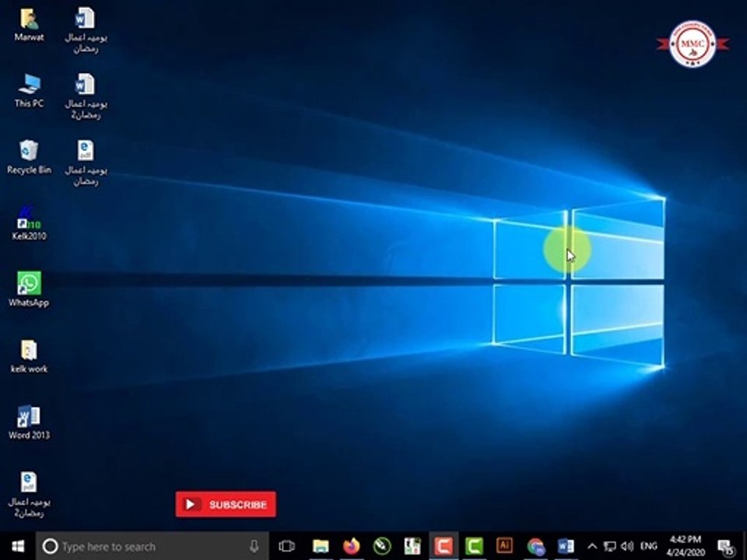Image resolution: width=747 pixels, height=560 pixels.
Task: Open the Windows Start menu
Action: 18,546
